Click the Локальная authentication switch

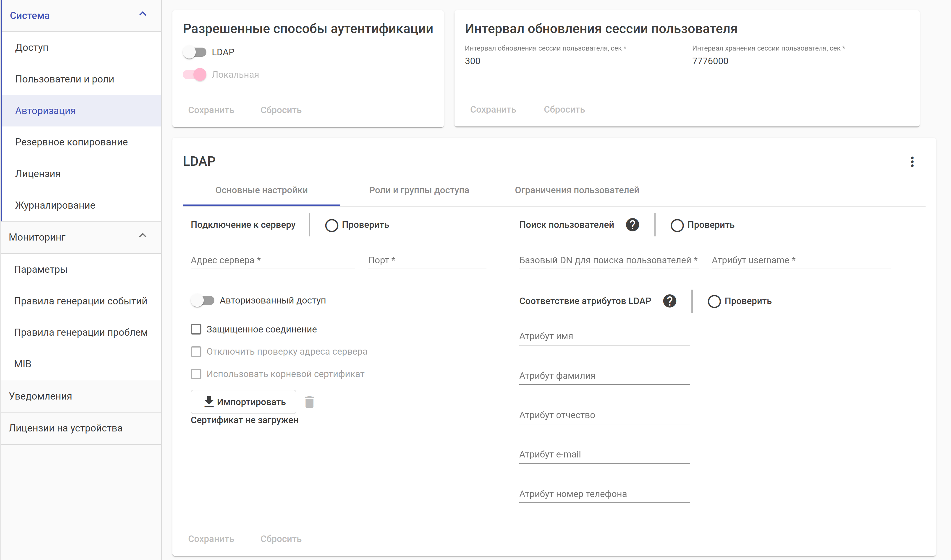[195, 75]
